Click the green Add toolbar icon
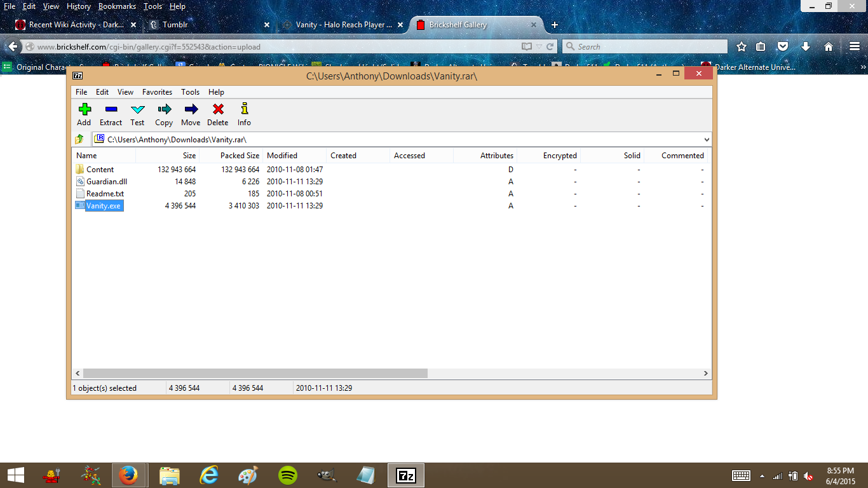The height and width of the screenshot is (488, 868). pos(84,109)
